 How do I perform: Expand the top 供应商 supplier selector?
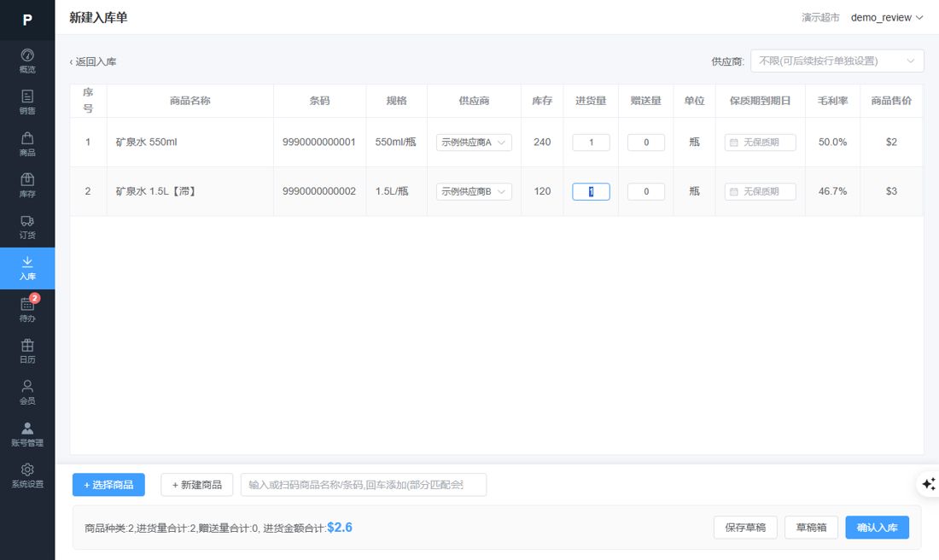click(x=837, y=61)
